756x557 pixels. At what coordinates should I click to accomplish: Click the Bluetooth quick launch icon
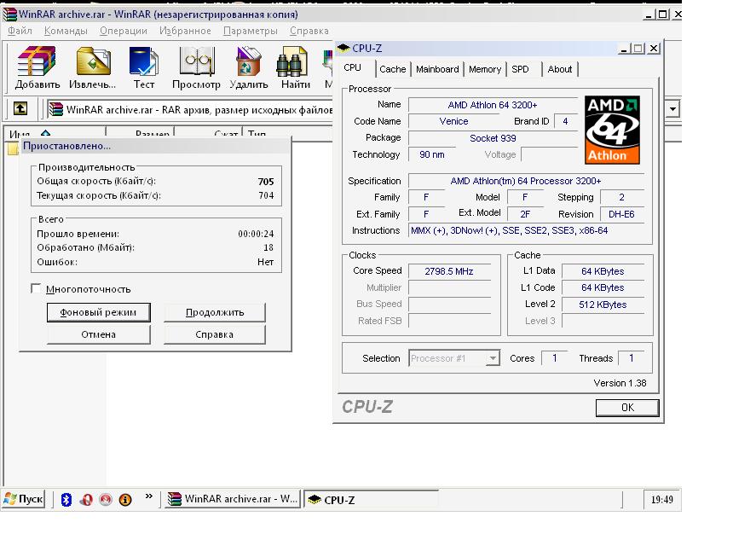[66, 500]
